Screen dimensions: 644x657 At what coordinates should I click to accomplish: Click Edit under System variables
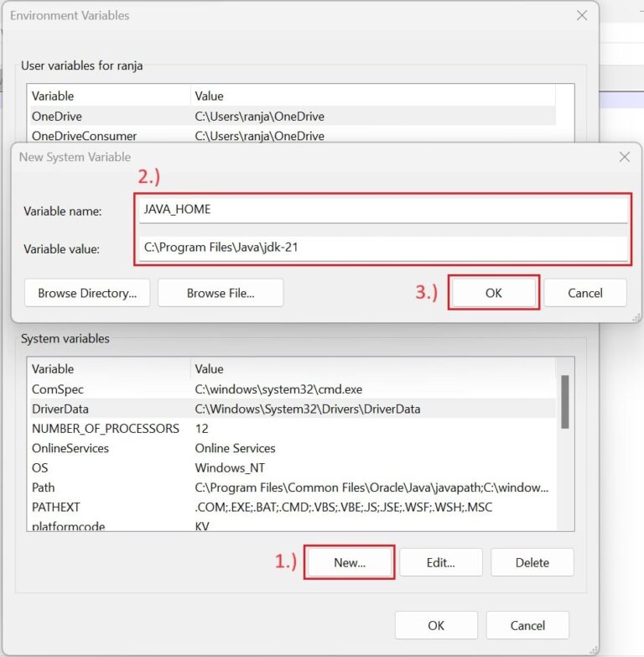(x=440, y=562)
